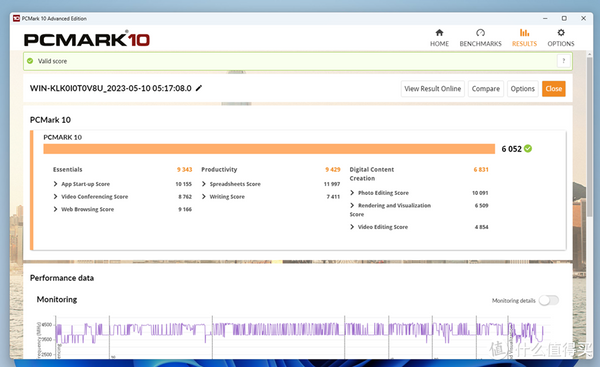Click the green check beside 6 052
The width and height of the screenshot is (600, 367).
[x=528, y=148]
